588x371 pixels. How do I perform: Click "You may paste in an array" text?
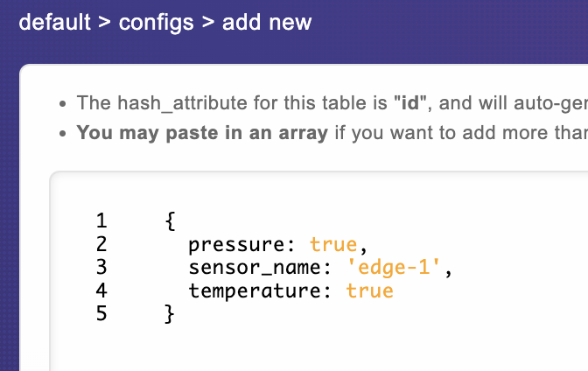point(202,134)
